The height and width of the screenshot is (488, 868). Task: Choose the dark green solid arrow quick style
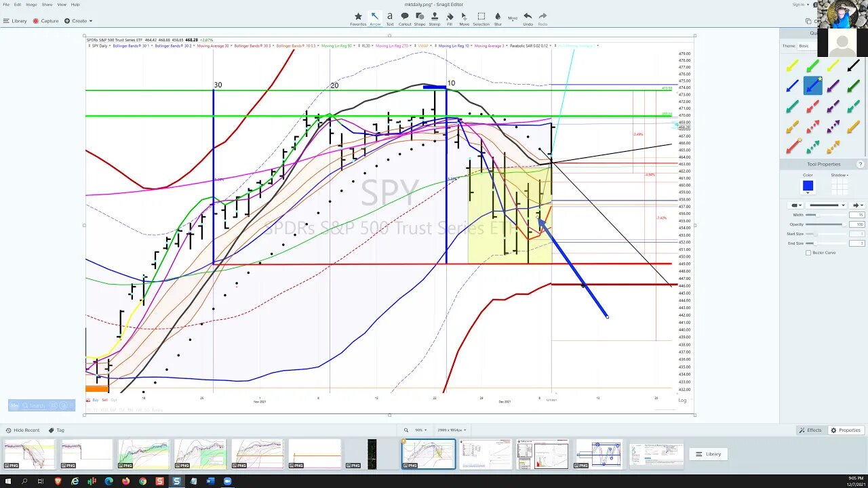pos(853,86)
